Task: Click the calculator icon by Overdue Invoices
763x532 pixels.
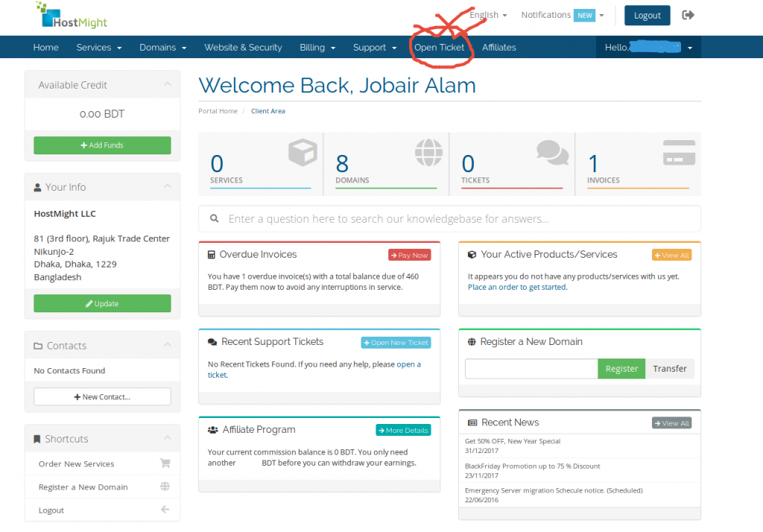Action: click(x=211, y=255)
